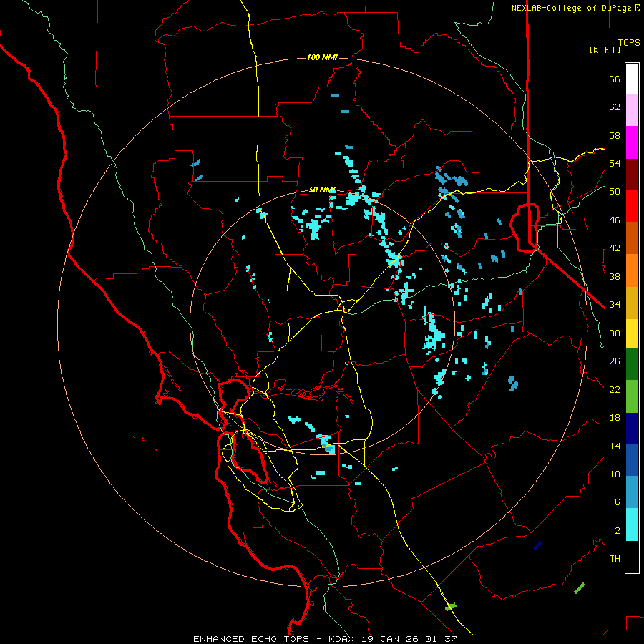Click the gold 38 kft legend swatch
Image resolution: width=644 pixels, height=644 pixels.
point(632,303)
